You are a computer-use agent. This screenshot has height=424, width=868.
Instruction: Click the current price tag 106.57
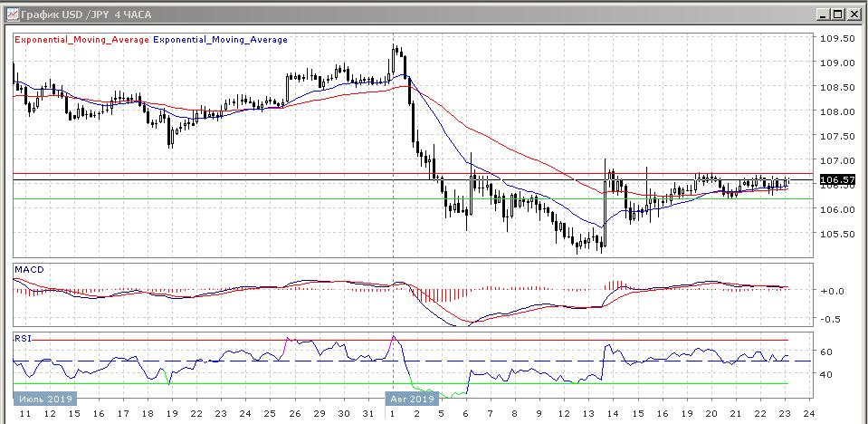click(x=836, y=180)
